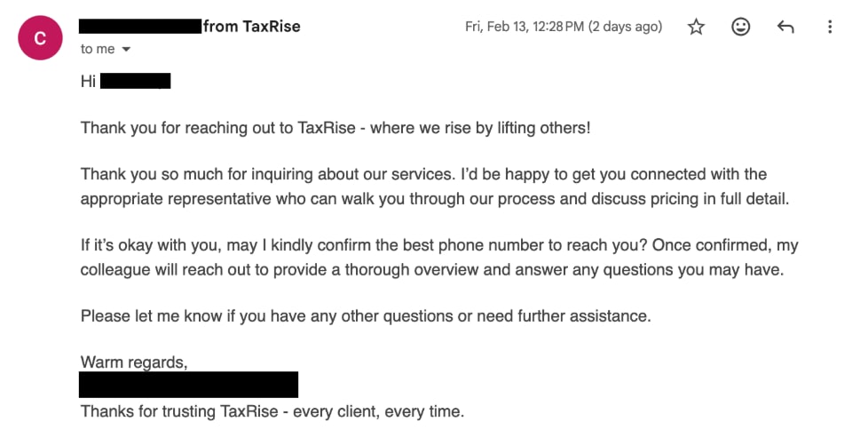
Task: Open the three-dot more options menu
Action: tap(830, 27)
